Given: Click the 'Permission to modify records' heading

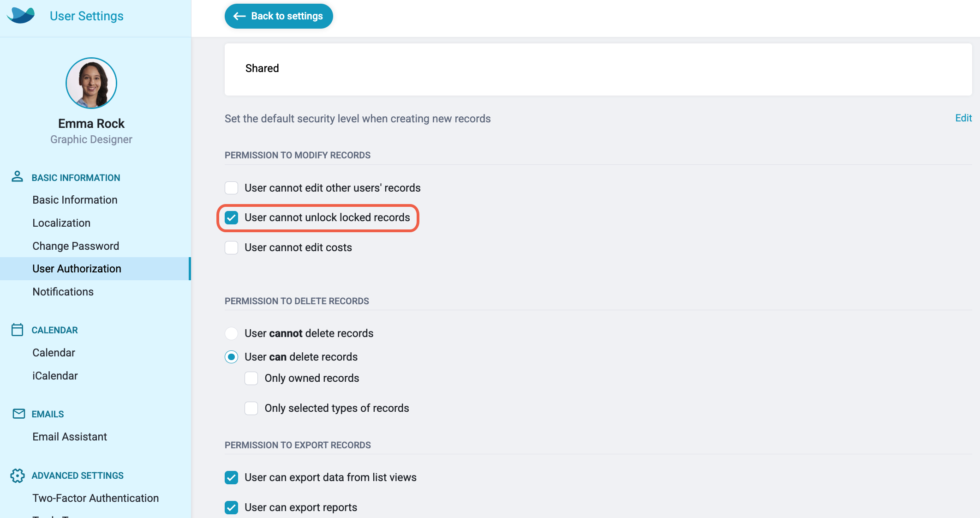Looking at the screenshot, I should (298, 155).
